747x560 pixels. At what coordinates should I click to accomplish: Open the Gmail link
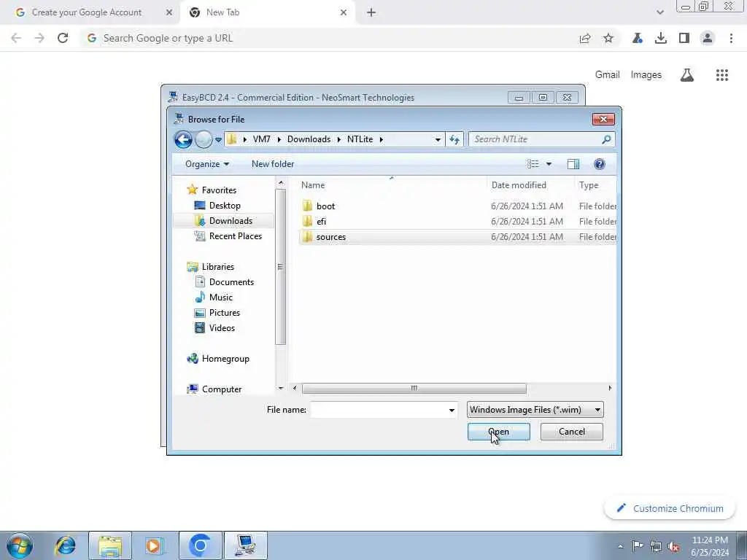pyautogui.click(x=607, y=75)
